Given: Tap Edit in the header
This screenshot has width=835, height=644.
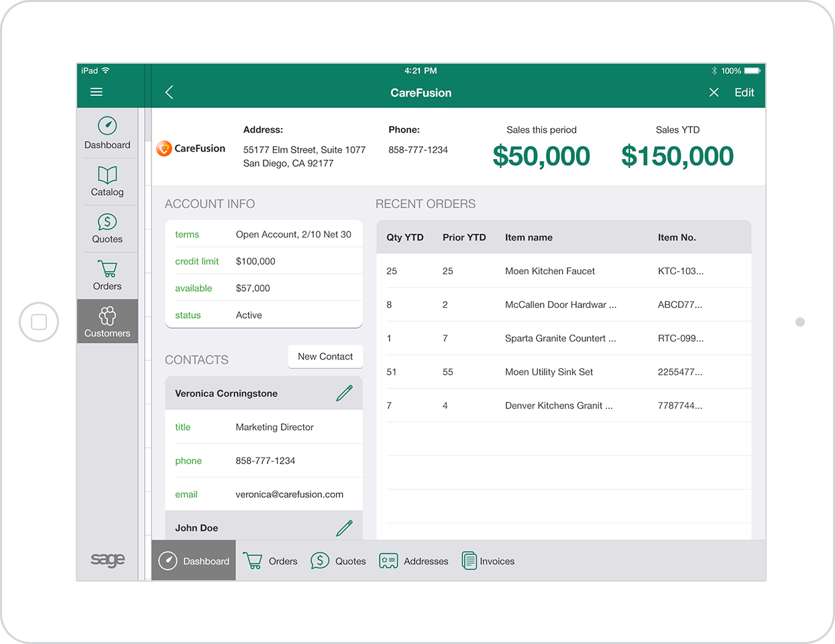Looking at the screenshot, I should (x=744, y=93).
